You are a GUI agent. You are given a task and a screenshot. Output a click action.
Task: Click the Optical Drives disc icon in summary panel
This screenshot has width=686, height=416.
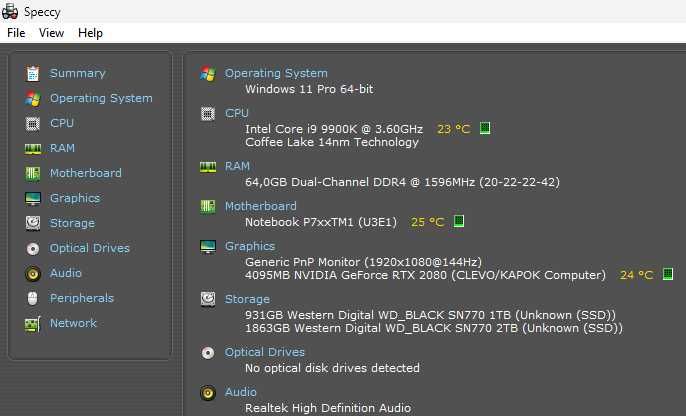tap(208, 353)
